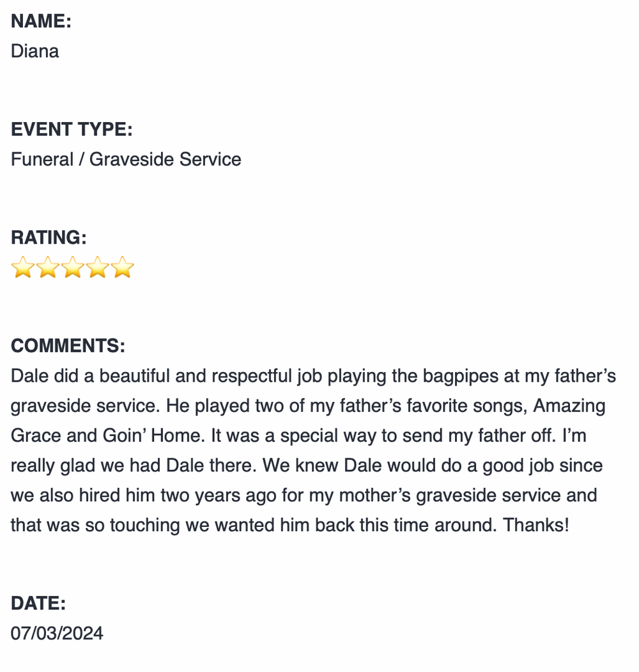639x672 pixels.
Task: Click the reviewer name Diana
Action: pos(35,51)
